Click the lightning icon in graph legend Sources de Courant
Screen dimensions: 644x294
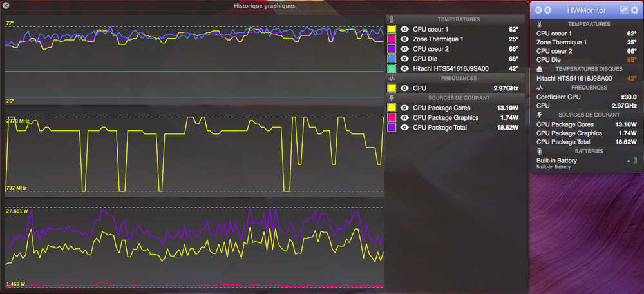(392, 98)
